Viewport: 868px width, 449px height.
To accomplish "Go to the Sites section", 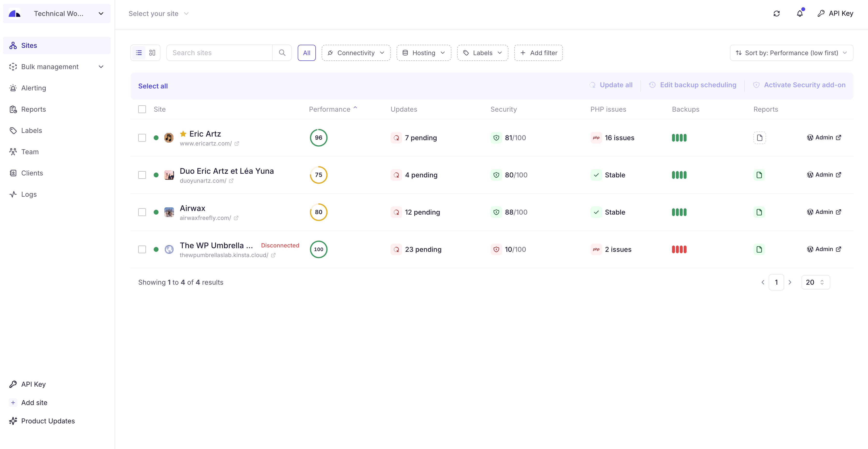I will click(x=57, y=45).
